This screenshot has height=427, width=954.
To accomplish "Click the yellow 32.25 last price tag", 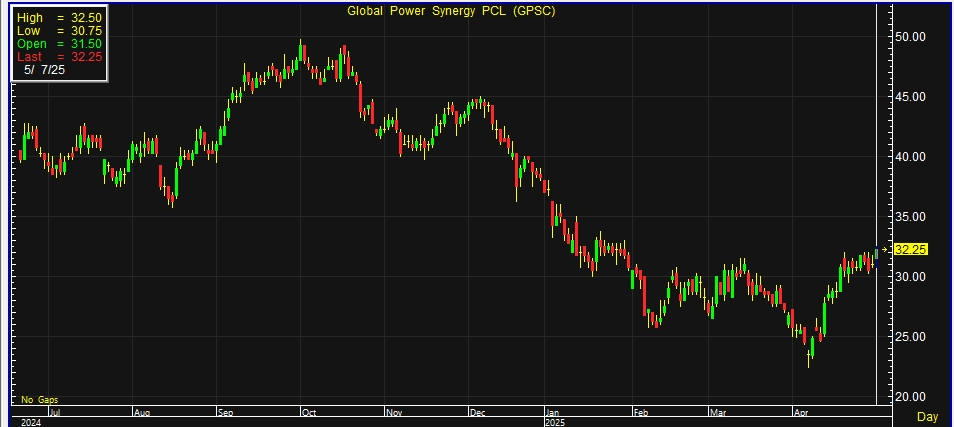I will (911, 250).
